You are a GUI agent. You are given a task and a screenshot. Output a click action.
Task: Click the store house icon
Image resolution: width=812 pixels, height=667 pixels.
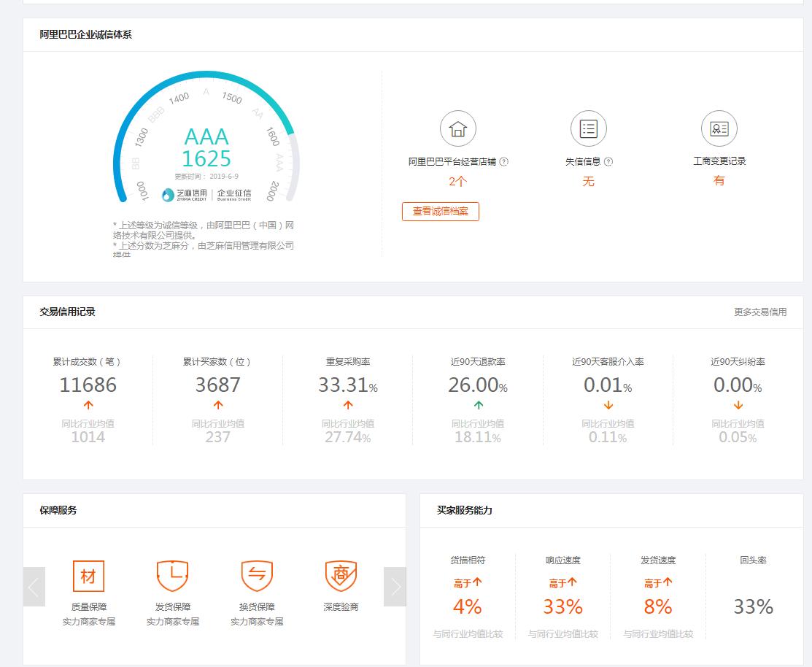(x=457, y=128)
